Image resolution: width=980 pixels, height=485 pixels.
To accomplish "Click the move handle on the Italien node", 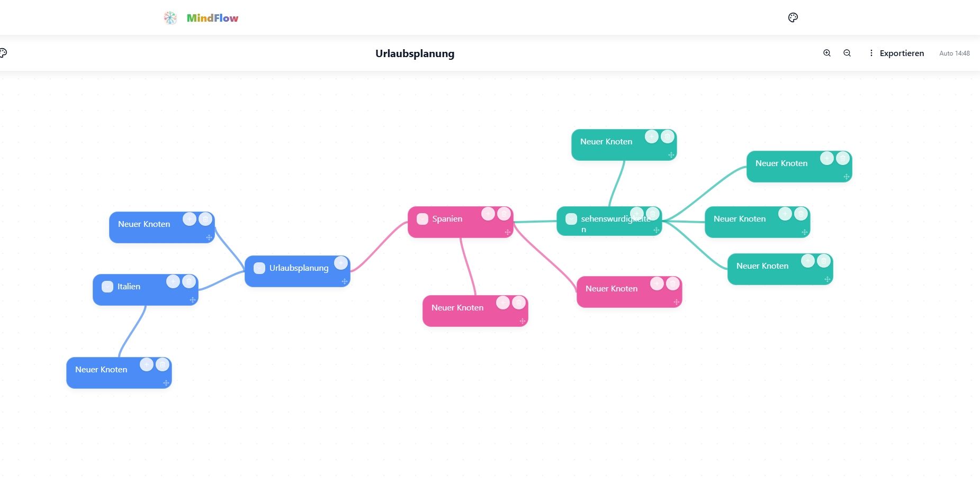I will (x=192, y=300).
